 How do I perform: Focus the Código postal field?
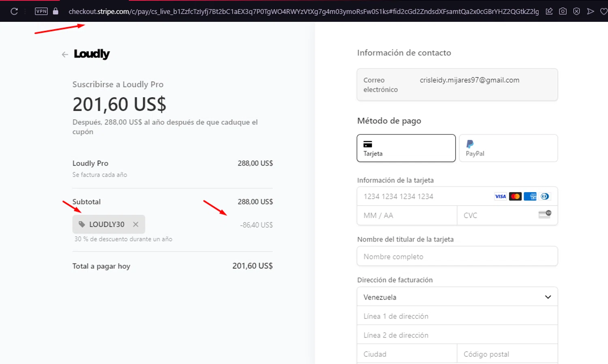click(507, 354)
